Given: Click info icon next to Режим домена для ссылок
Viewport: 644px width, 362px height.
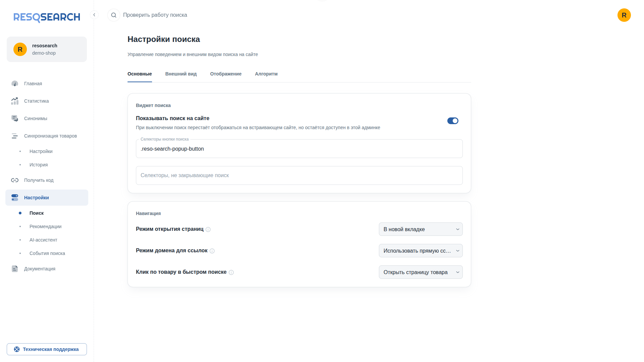Looking at the screenshot, I should [212, 251].
